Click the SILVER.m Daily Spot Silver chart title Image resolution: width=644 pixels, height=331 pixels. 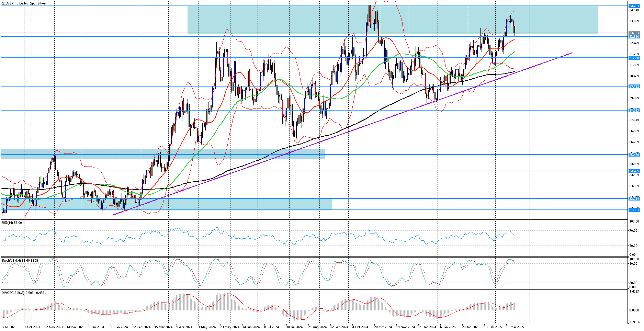pyautogui.click(x=24, y=3)
